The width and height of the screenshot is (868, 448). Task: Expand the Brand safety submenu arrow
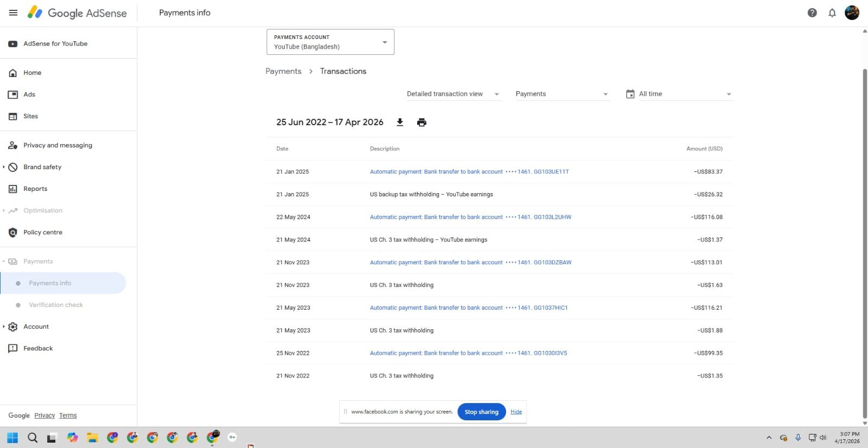point(4,167)
